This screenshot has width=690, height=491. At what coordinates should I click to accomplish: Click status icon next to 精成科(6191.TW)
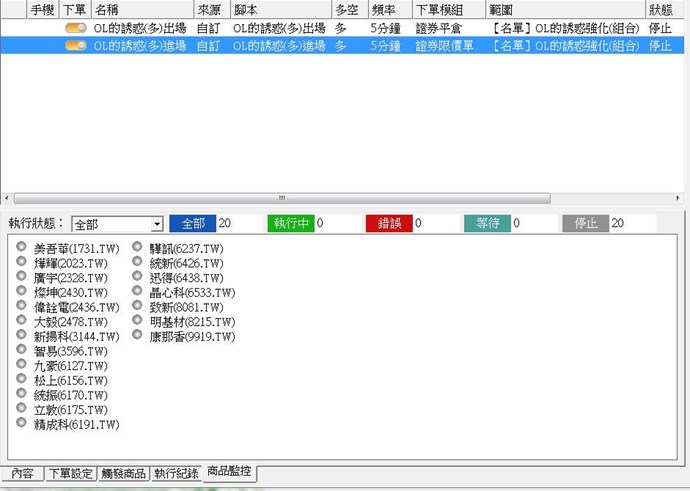click(22, 424)
